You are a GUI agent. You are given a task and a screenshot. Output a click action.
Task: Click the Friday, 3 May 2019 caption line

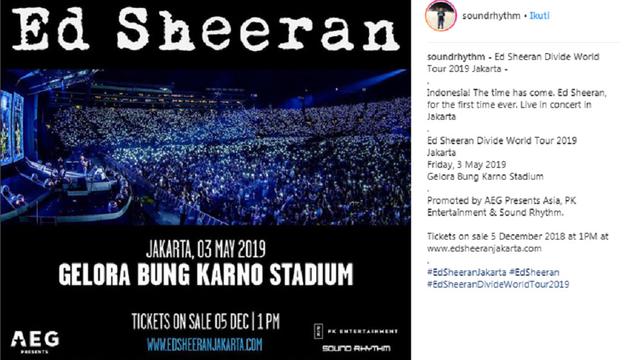coord(467,165)
